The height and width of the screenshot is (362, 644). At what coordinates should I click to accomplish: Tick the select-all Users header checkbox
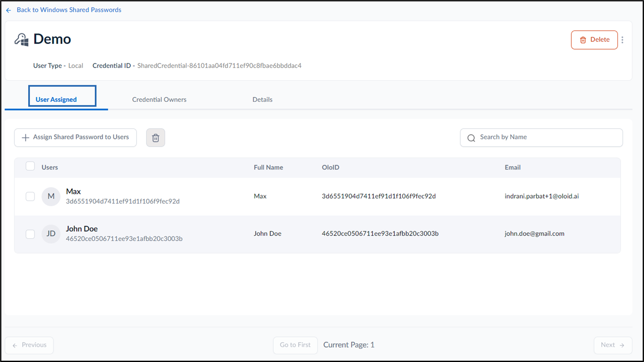[30, 166]
